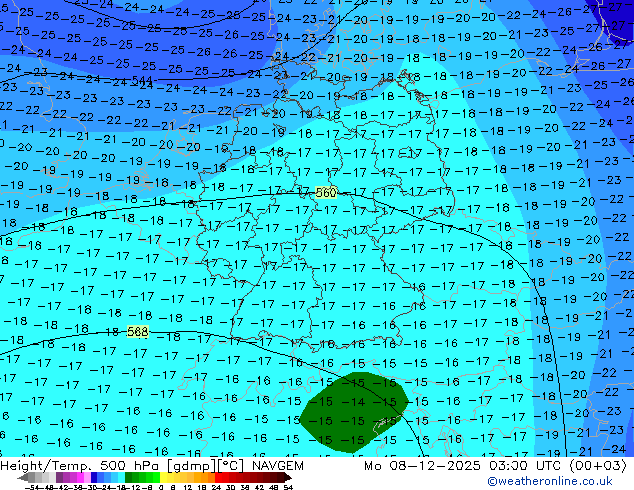Click the 588 height contour label
634x490 pixels.
click(137, 332)
